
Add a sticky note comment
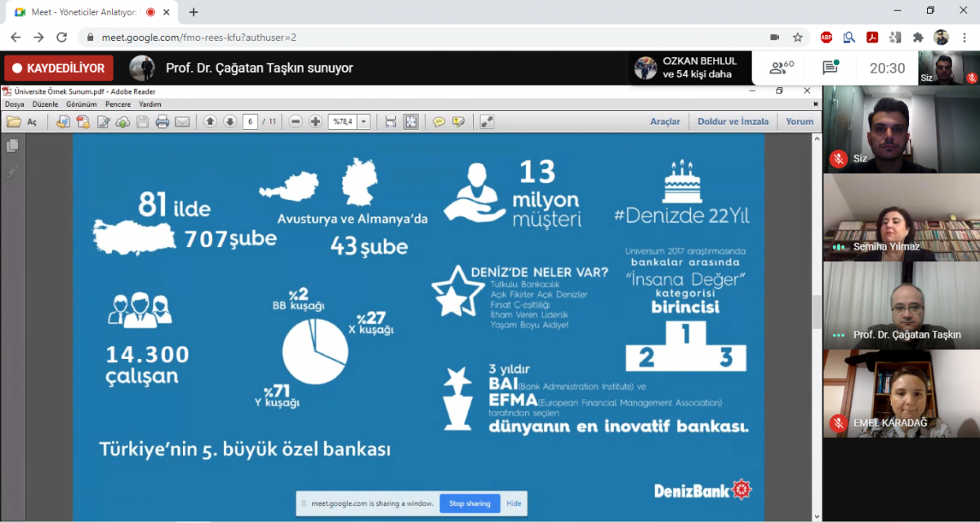click(439, 122)
